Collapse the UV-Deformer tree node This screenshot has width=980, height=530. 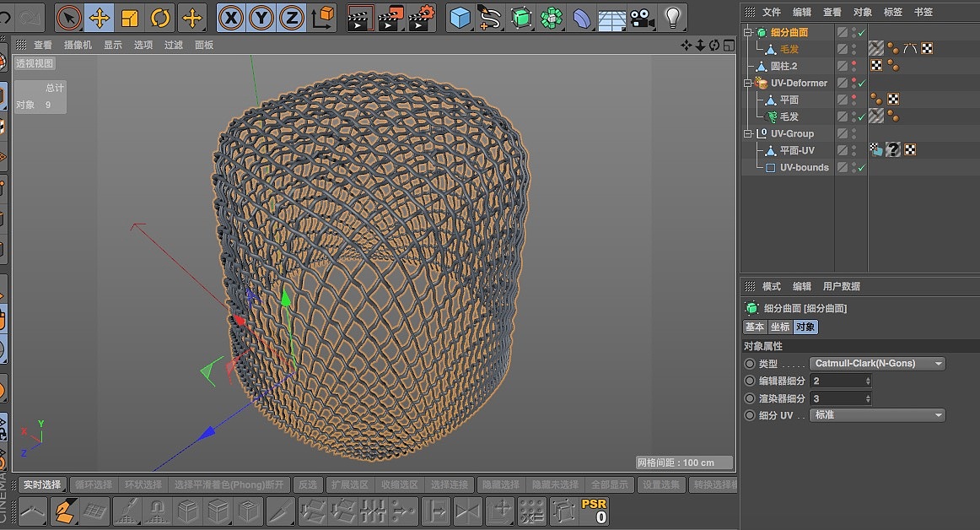pyautogui.click(x=747, y=83)
